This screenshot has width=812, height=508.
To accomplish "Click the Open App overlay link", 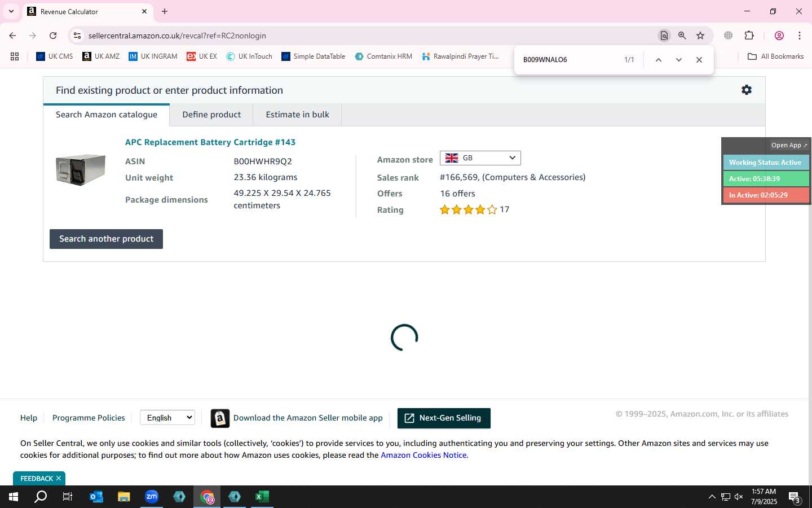I will 789,145.
